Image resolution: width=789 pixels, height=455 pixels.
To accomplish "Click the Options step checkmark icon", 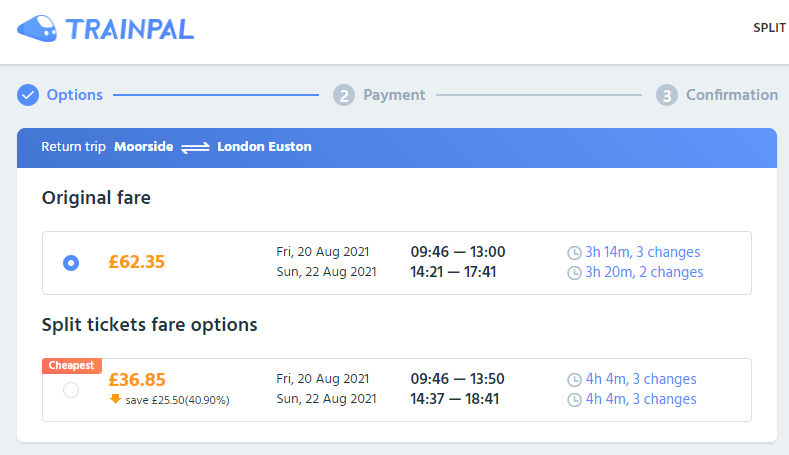I will click(28, 95).
